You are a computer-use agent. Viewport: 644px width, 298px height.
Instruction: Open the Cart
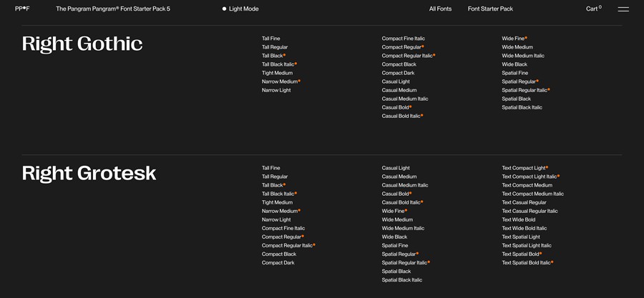[x=593, y=9]
